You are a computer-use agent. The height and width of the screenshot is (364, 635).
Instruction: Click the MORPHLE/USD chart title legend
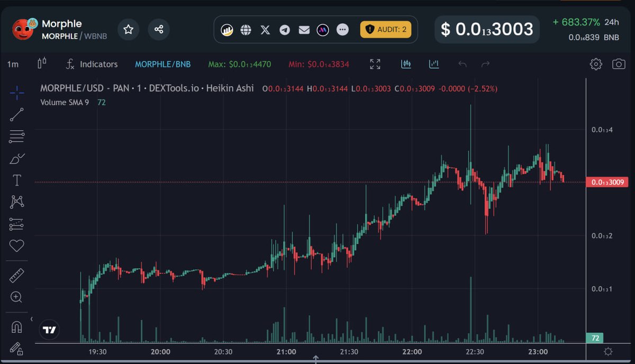tap(147, 88)
